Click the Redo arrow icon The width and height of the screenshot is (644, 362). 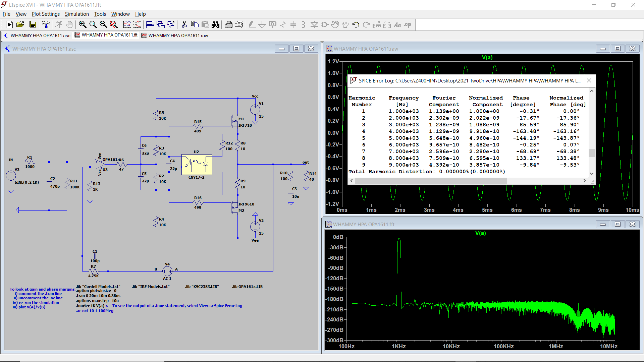(366, 24)
